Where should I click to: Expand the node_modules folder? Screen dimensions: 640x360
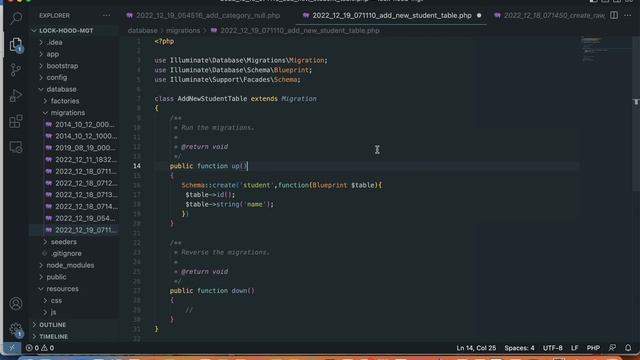click(70, 265)
